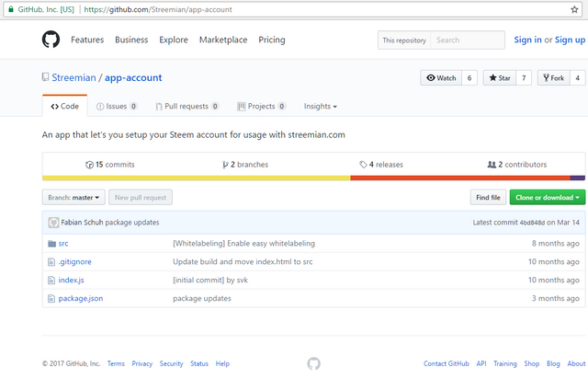
Task: View the 2 branches
Action: (245, 165)
